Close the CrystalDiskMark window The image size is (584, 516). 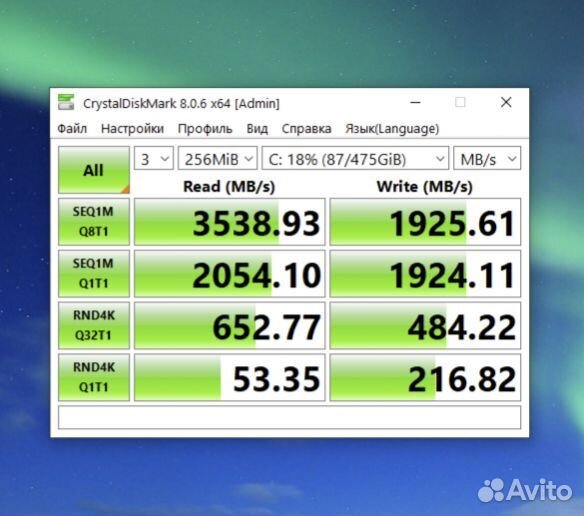click(506, 102)
